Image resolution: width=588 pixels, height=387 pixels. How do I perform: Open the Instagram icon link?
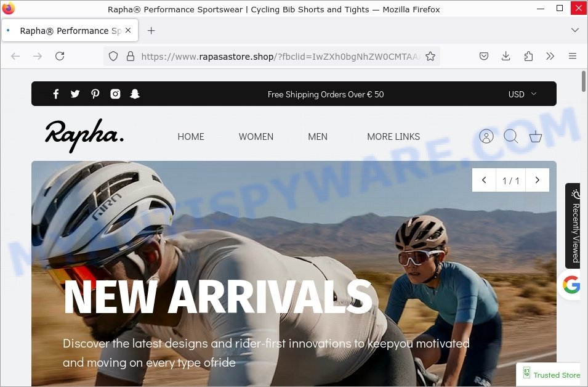[x=115, y=94]
